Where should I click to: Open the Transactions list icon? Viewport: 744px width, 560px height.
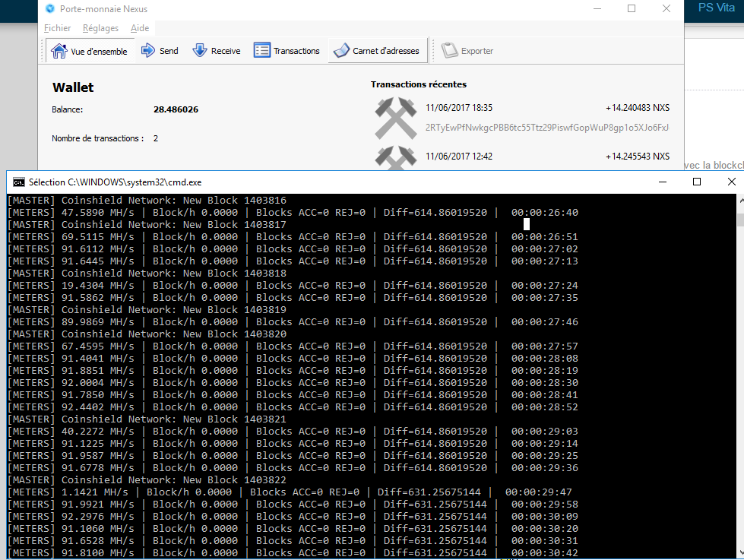pos(262,51)
